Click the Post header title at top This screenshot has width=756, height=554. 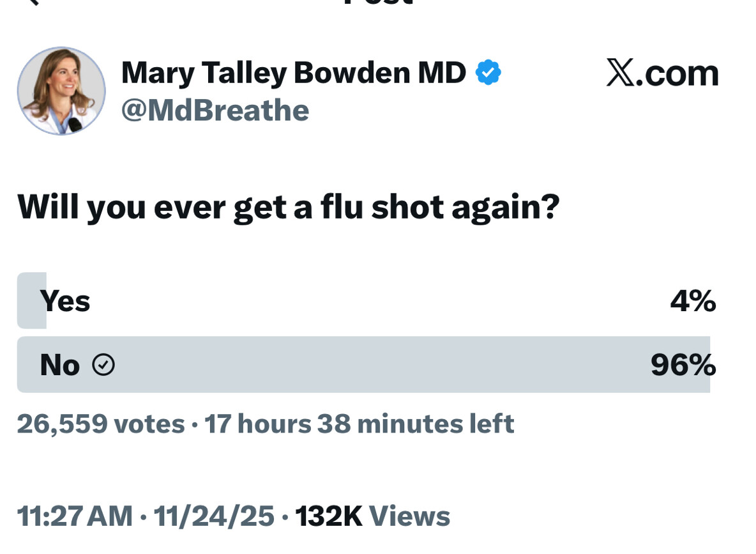tap(378, 3)
